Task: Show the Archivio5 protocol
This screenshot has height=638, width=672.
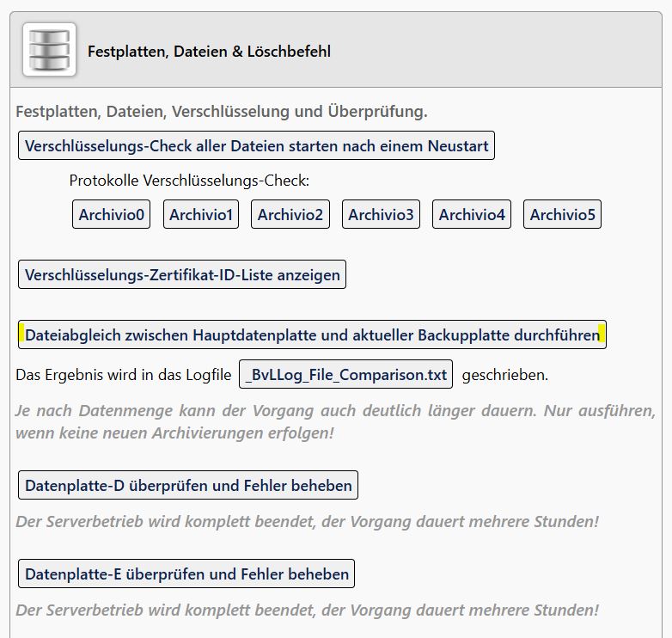Action: point(562,215)
